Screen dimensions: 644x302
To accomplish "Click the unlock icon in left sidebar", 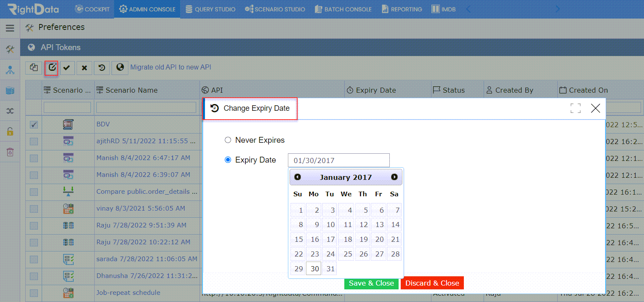I will 10,131.
